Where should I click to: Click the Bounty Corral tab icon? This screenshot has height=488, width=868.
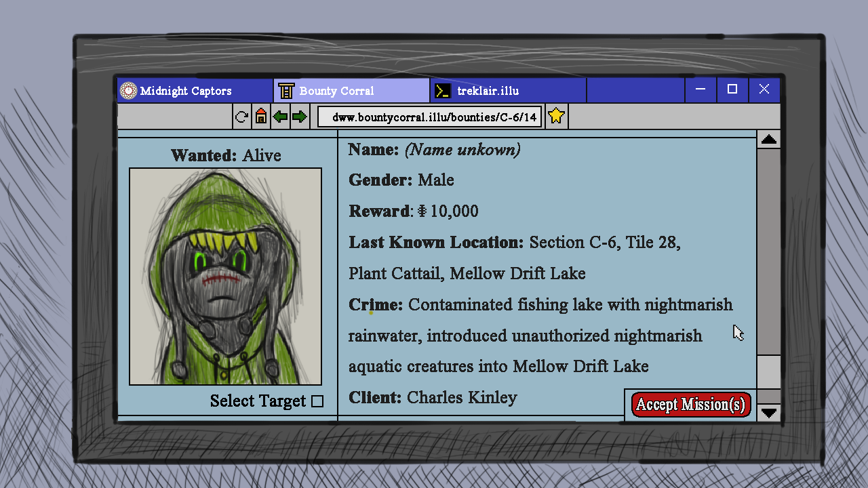286,91
